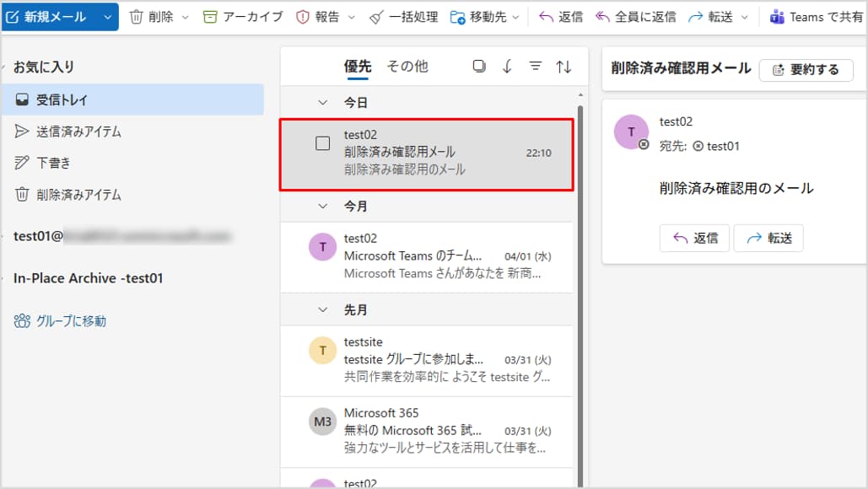Expand the Delete (削除) dropdown arrow
The width and height of the screenshot is (868, 489).
[185, 17]
